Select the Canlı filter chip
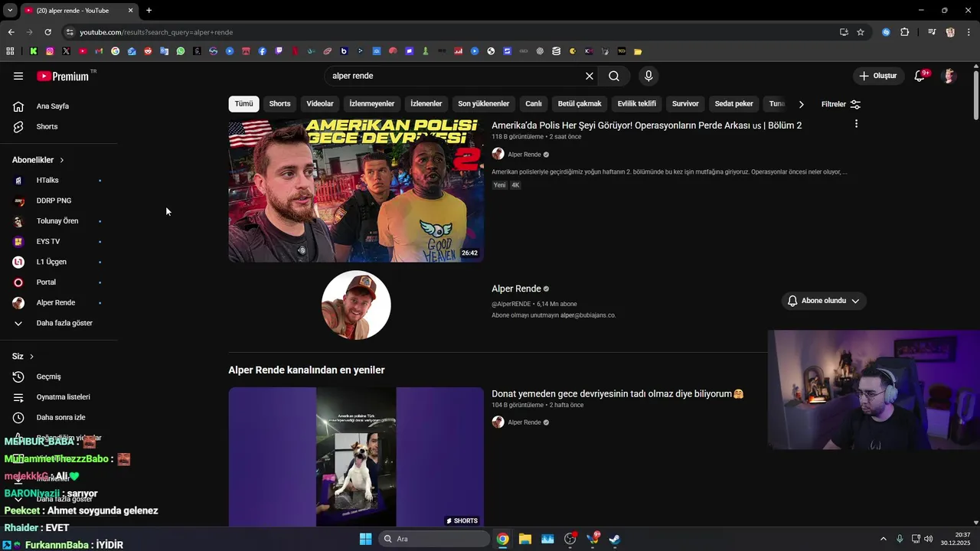This screenshot has height=551, width=980. (x=534, y=104)
